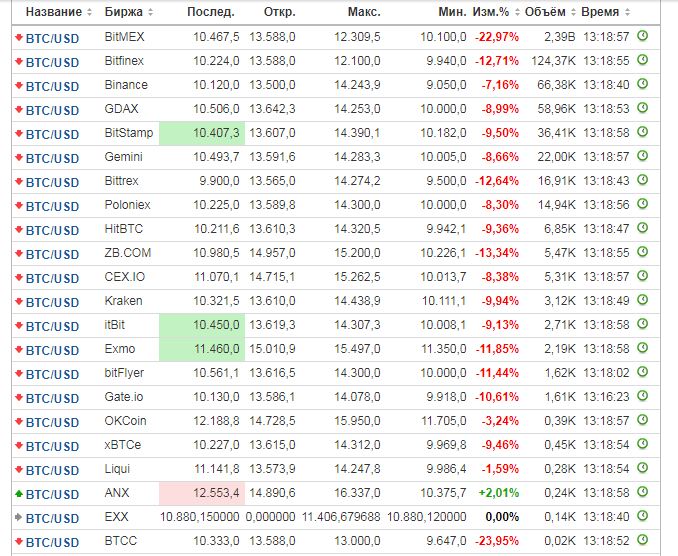Screen dimensions: 678x556
Task: Open the BTC/USD link in the Exmo row
Action: (52, 349)
